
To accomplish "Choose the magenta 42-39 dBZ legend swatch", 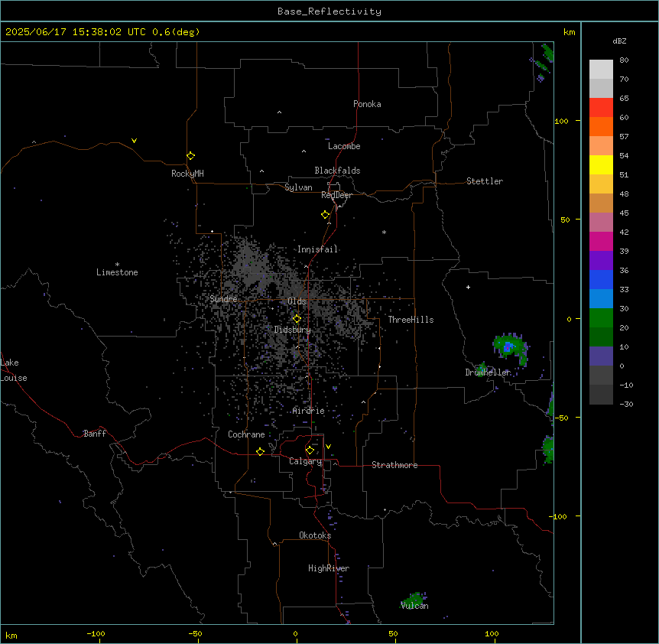I will coord(601,241).
